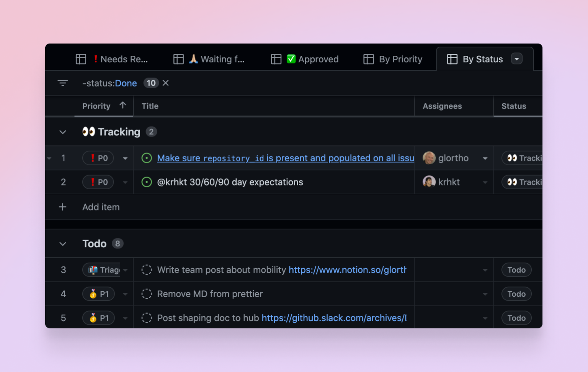Open the P0 priority chip on row 1
588x372 pixels.
(x=98, y=158)
